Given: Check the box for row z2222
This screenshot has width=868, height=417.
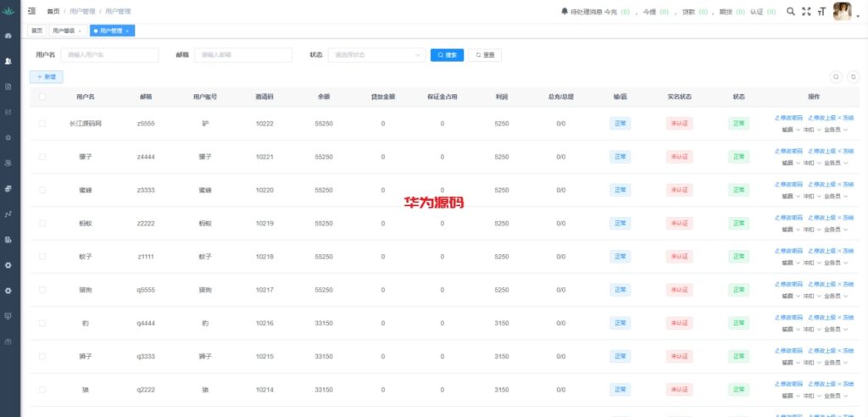Looking at the screenshot, I should [x=42, y=223].
